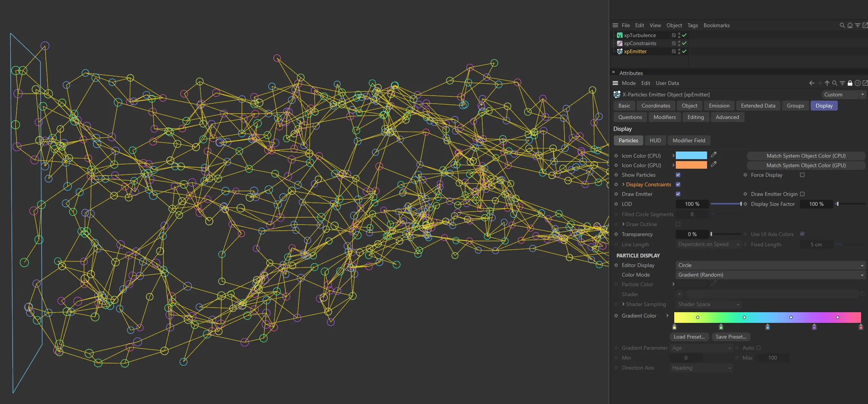The image size is (868, 404).
Task: Pick Icon Color (CPU) with the eyedropper
Action: (714, 155)
